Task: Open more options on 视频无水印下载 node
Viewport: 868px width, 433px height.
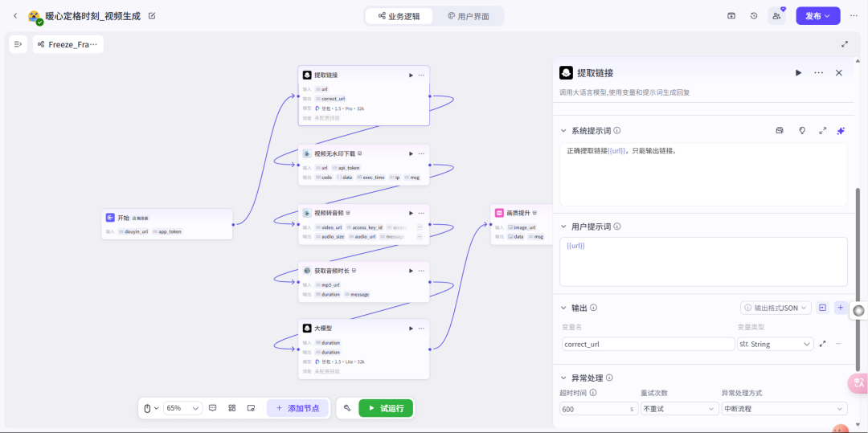Action: (x=421, y=153)
